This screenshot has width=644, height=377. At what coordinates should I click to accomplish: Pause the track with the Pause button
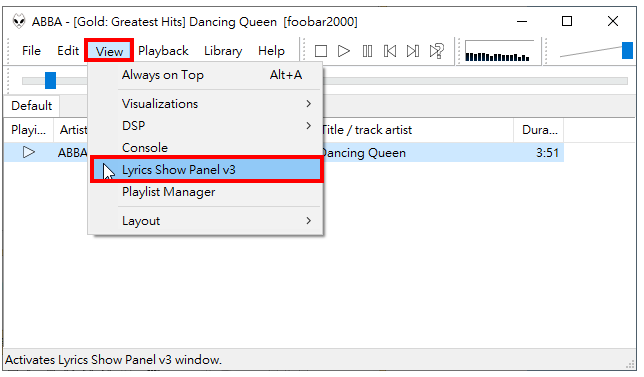pos(367,51)
